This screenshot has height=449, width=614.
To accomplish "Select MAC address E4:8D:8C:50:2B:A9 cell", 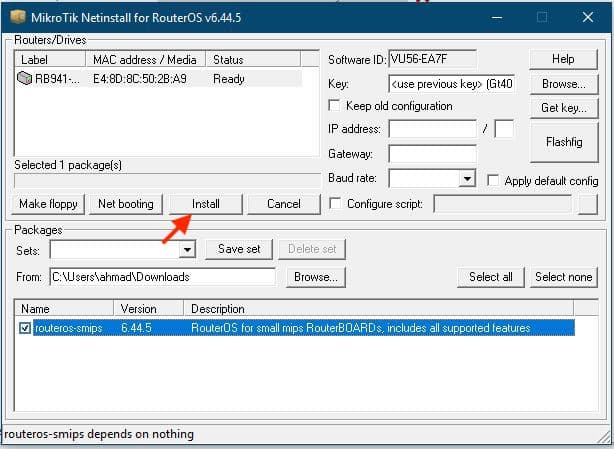I will 140,79.
